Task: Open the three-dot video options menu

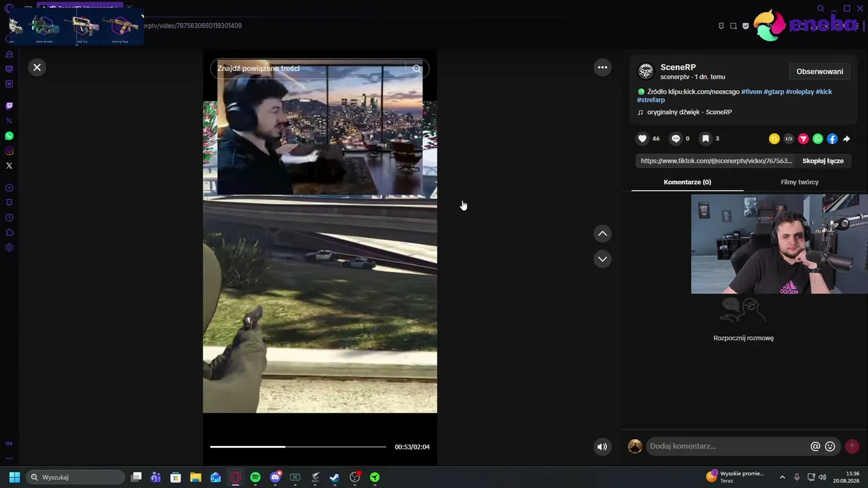Action: (x=602, y=67)
